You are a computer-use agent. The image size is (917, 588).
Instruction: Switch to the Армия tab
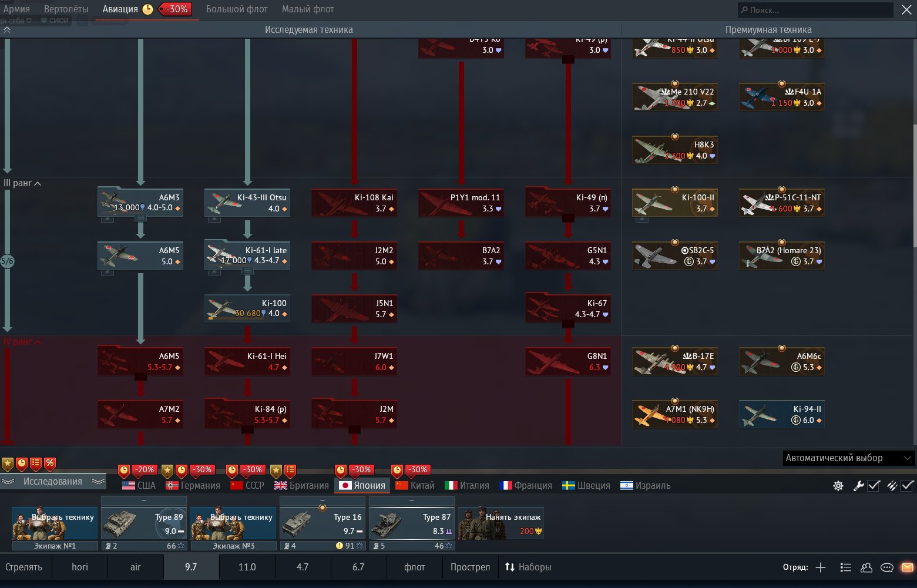pos(16,9)
